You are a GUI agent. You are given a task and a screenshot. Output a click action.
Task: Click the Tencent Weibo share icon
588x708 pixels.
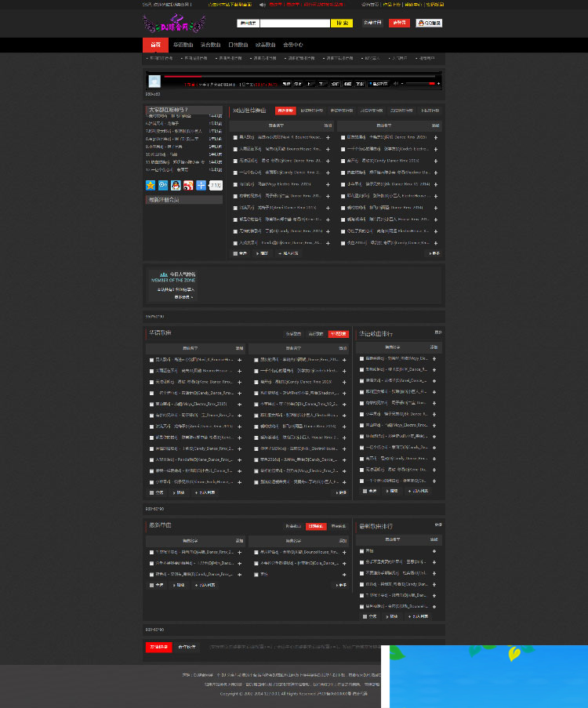(x=163, y=185)
